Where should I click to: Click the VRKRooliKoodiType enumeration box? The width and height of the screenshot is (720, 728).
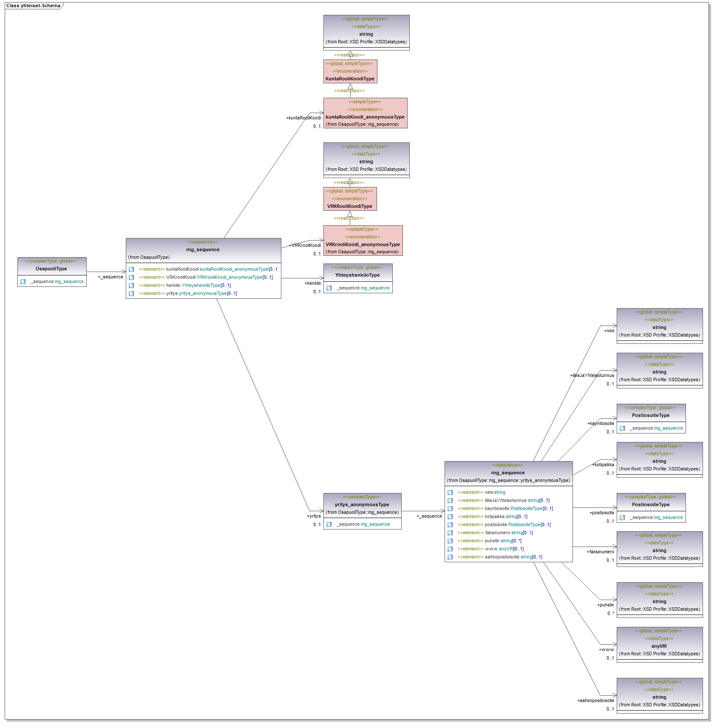coord(350,199)
